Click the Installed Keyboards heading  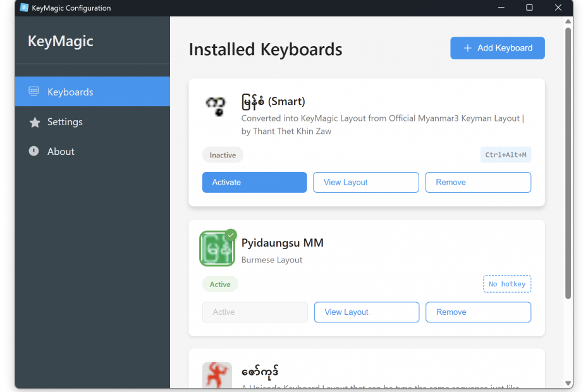pyautogui.click(x=266, y=49)
